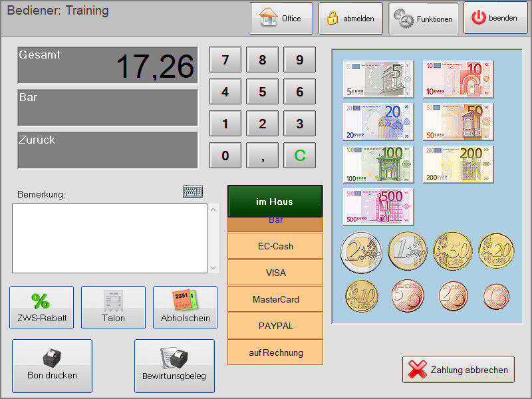Exit the register via the beenden power icon
The width and height of the screenshot is (532, 399).
pyautogui.click(x=495, y=18)
